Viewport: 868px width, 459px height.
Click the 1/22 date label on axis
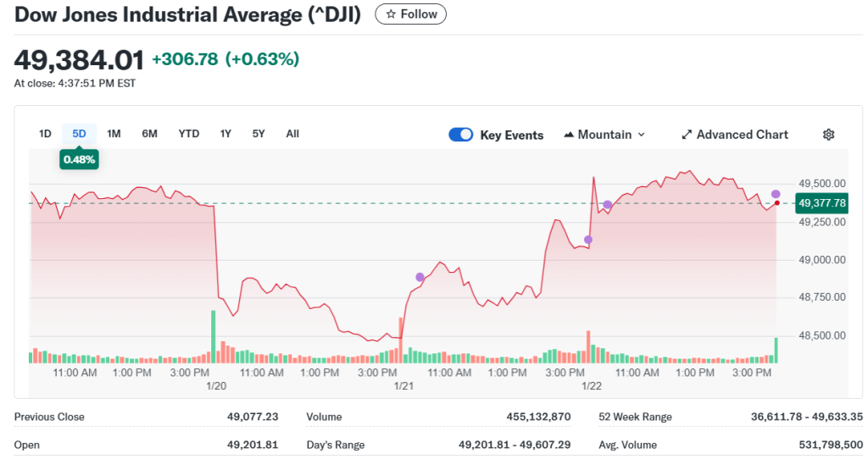pos(591,386)
